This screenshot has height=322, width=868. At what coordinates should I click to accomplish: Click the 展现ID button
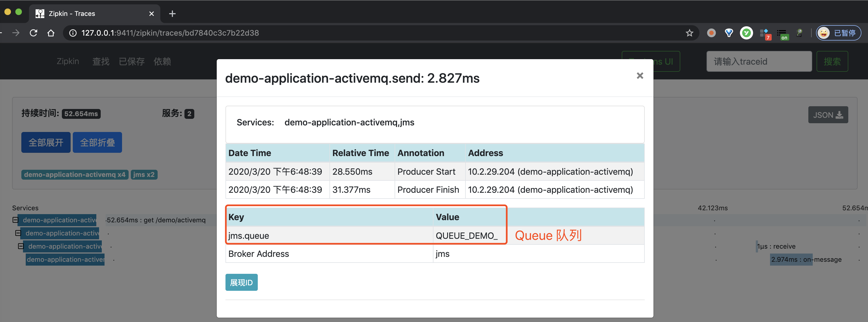coord(241,282)
